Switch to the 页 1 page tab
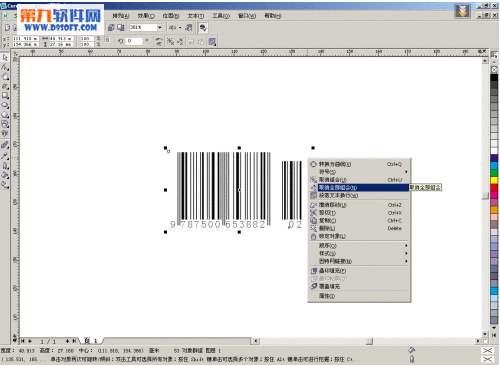The height and width of the screenshot is (366, 500). click(x=91, y=341)
